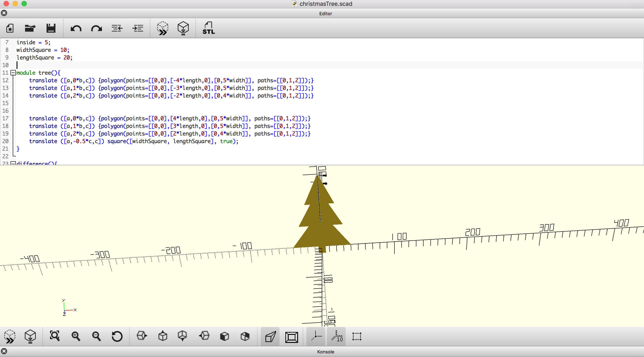Viewport: 644px width, 357px height.
Task: Place cursor on empty line 10
Action: [x=330, y=65]
